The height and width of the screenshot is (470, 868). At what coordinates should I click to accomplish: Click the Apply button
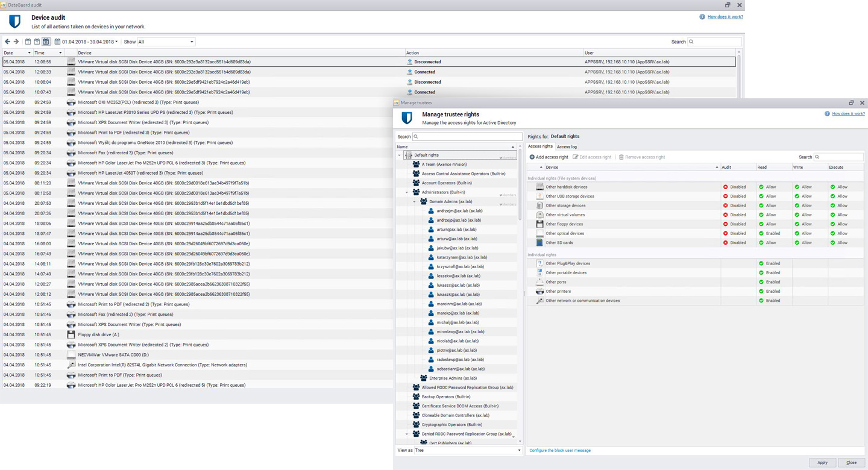(x=822, y=463)
